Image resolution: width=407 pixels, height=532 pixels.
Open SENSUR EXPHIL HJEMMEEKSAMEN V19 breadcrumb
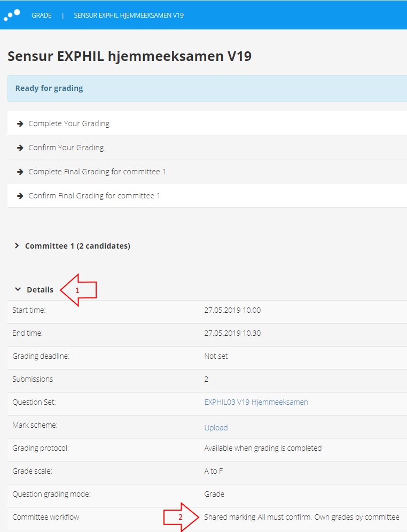point(129,16)
